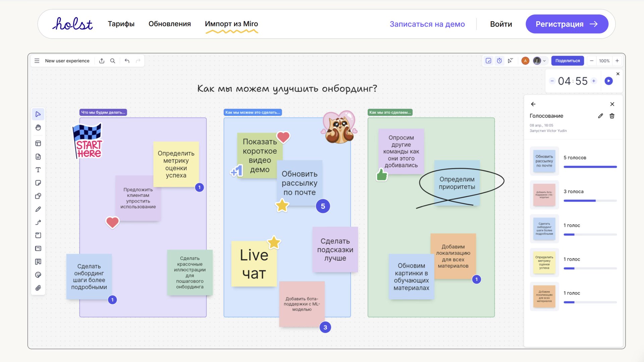Increase timer with plus stepper
Screen dimensions: 644x362
coord(594,81)
